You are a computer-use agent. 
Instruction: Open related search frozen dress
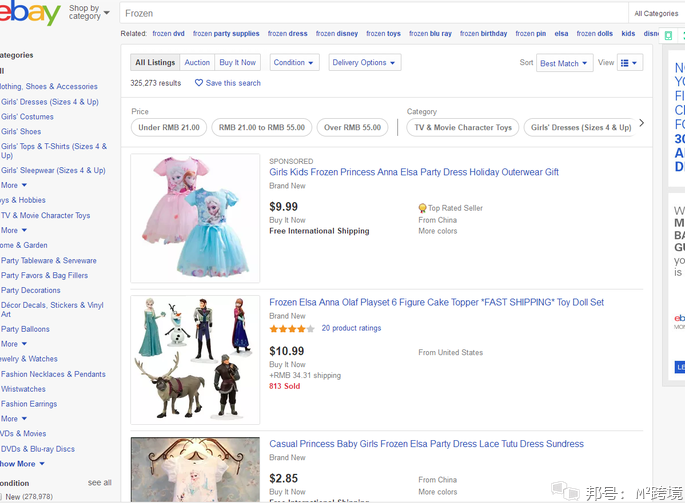[x=287, y=34]
